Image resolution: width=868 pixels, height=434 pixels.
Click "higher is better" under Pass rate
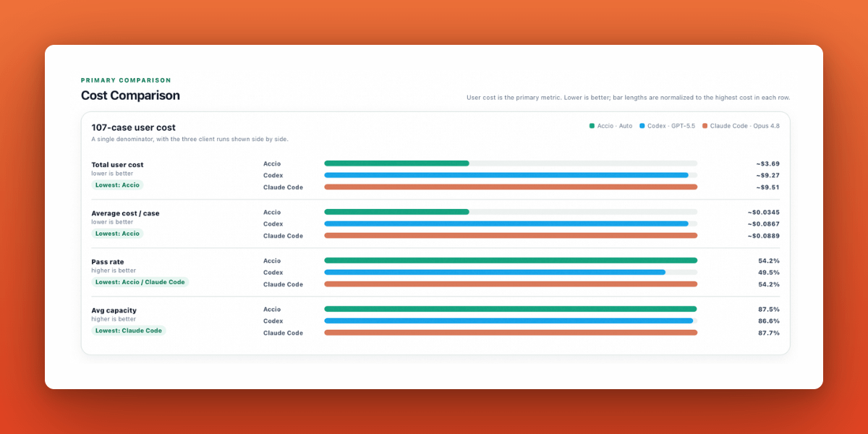tap(114, 271)
